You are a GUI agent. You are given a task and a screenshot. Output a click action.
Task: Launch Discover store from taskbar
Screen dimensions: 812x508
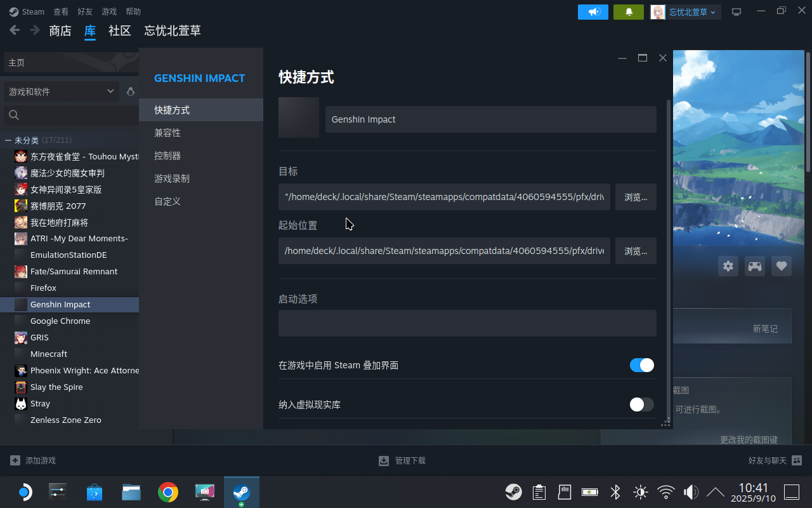tap(95, 492)
